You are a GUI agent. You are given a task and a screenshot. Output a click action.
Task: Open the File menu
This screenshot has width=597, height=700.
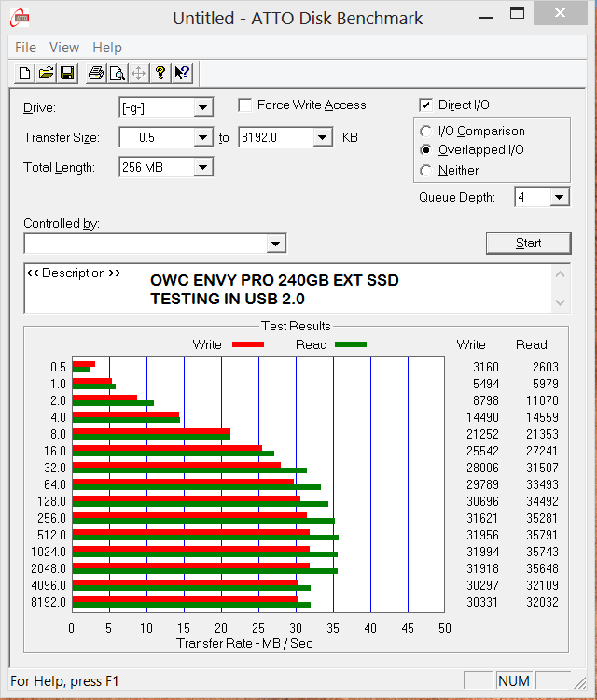pyautogui.click(x=25, y=48)
